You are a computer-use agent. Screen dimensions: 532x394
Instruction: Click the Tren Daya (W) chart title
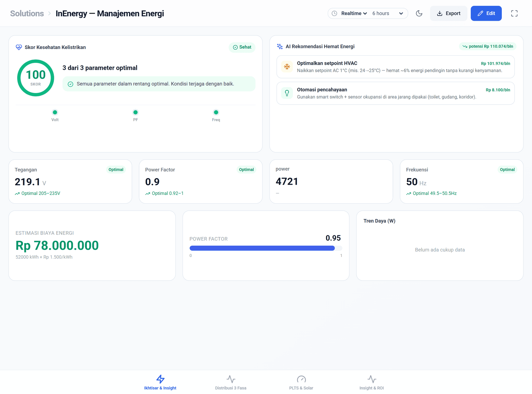coord(379,221)
